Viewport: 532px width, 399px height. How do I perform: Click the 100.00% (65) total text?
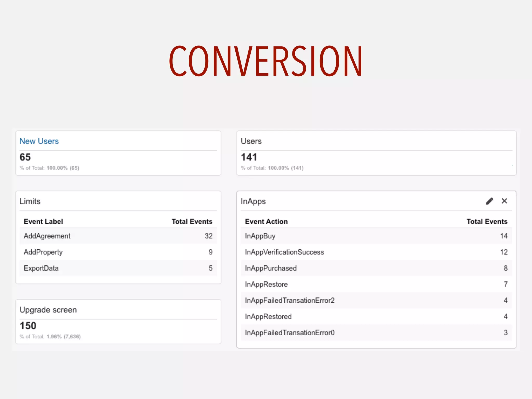[63, 168]
